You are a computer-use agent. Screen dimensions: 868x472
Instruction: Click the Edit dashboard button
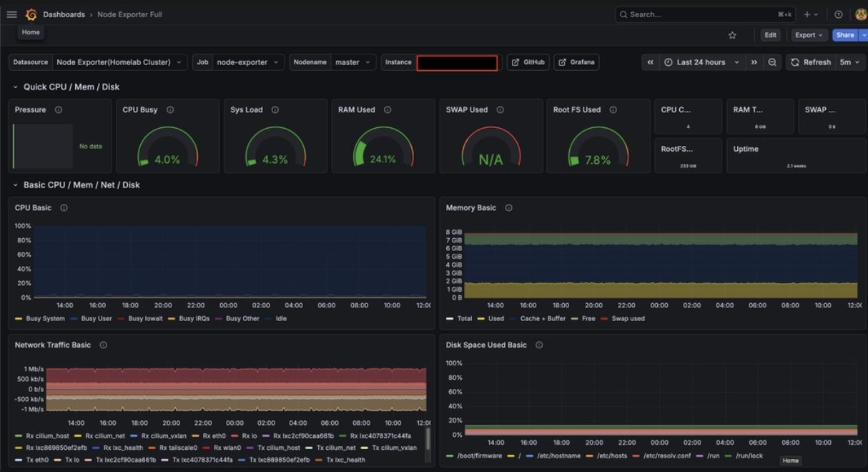pyautogui.click(x=770, y=35)
